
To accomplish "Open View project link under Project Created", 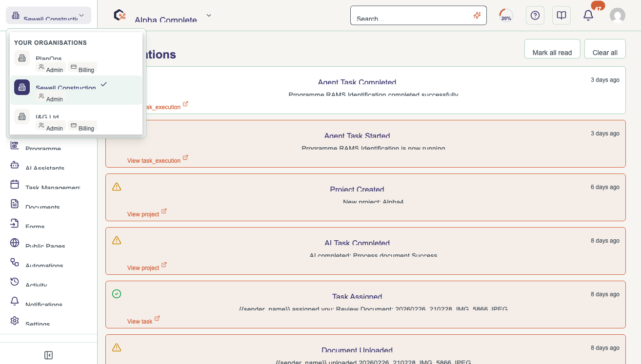I will [x=147, y=213].
